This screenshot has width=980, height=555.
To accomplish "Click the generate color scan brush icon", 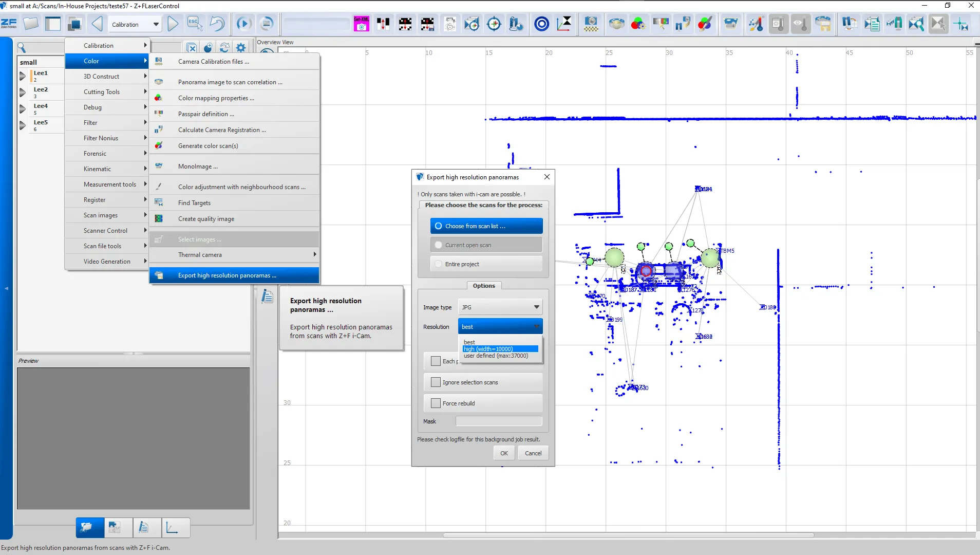I will tap(705, 24).
